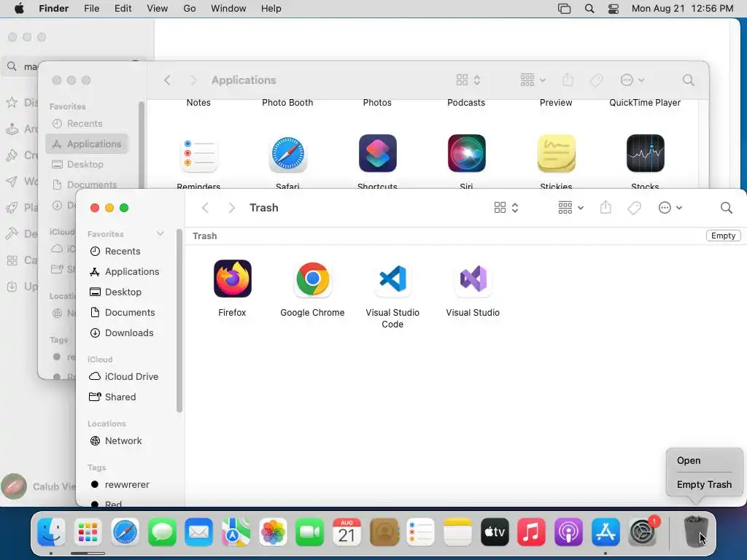
Task: Open the View menu
Action: pyautogui.click(x=158, y=9)
